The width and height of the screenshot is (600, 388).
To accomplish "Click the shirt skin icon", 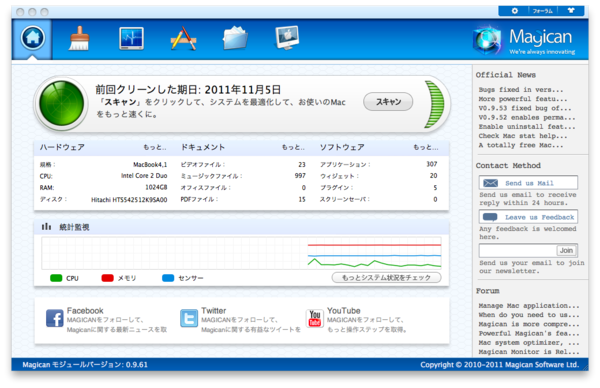I will [571, 11].
